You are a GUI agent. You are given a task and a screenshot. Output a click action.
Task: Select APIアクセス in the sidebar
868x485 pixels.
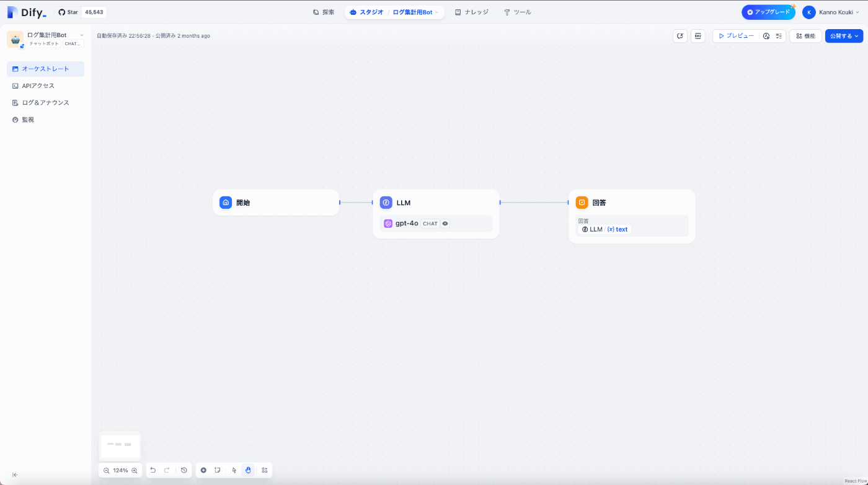[x=45, y=85]
